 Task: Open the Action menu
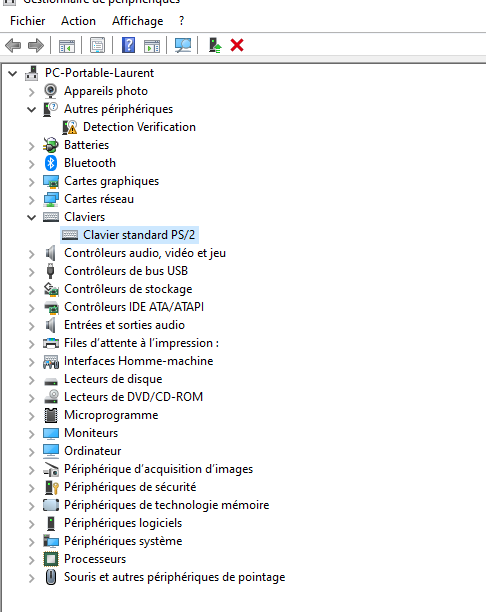pyautogui.click(x=78, y=21)
